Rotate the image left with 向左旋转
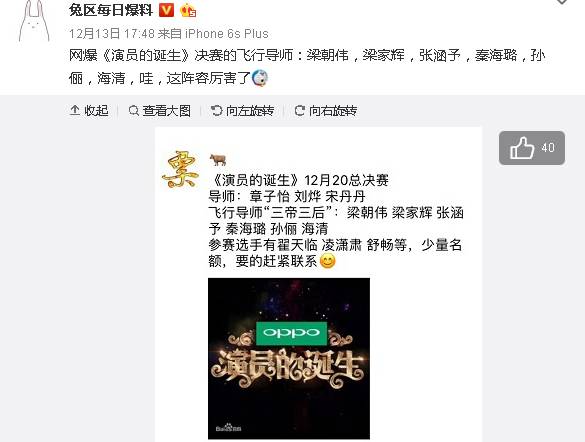 pyautogui.click(x=243, y=110)
